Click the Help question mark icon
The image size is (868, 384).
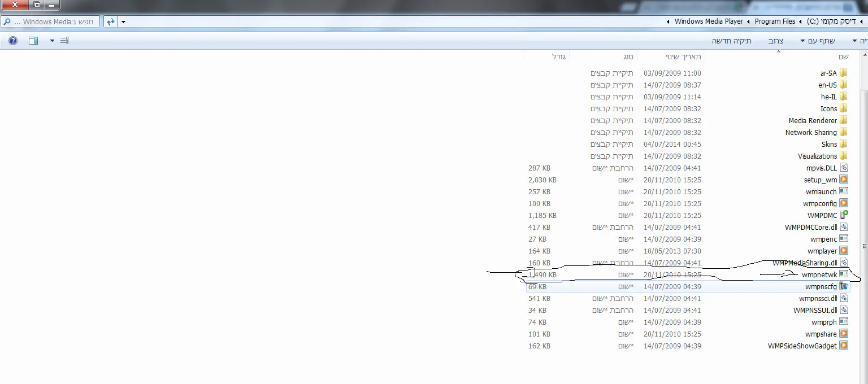pyautogui.click(x=13, y=41)
